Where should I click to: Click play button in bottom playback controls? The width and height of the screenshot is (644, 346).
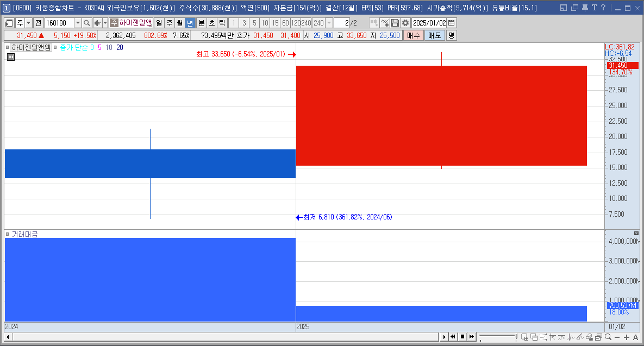pyautogui.click(x=444, y=337)
